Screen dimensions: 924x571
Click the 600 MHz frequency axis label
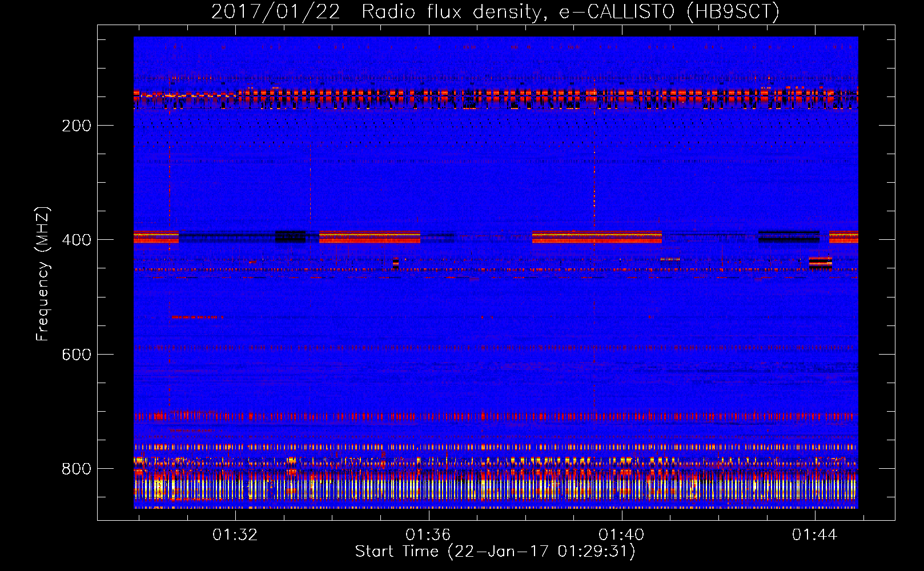pyautogui.click(x=77, y=355)
